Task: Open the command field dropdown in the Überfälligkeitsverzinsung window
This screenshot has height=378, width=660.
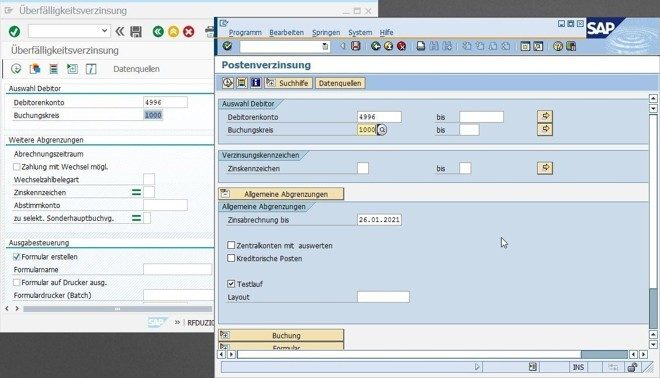Action: [104, 31]
